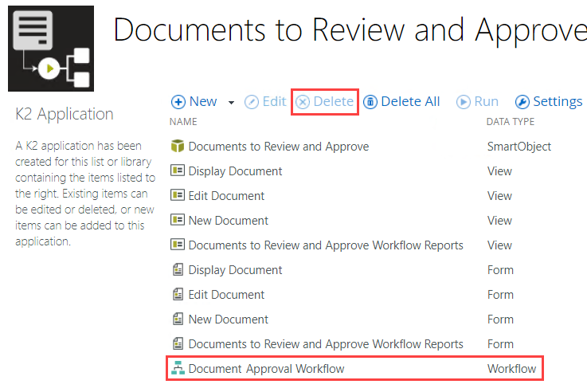The width and height of the screenshot is (587, 392).
Task: Click the Run play icon
Action: (463, 102)
